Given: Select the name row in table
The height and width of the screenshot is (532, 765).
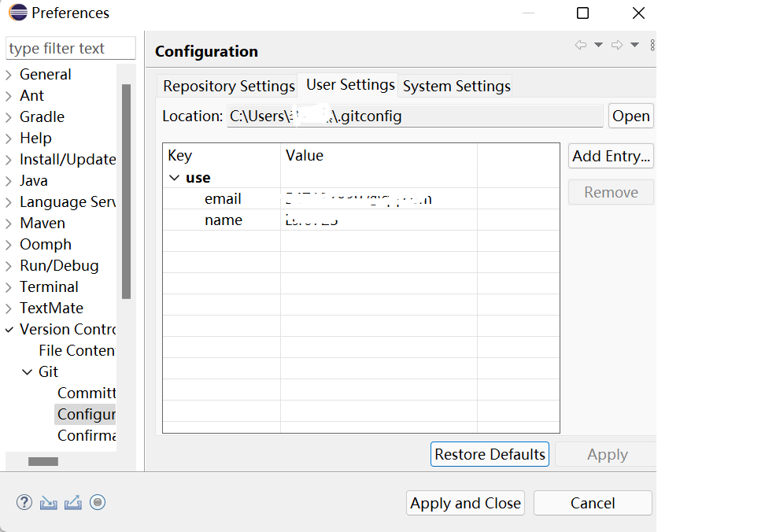Looking at the screenshot, I should click(x=361, y=220).
